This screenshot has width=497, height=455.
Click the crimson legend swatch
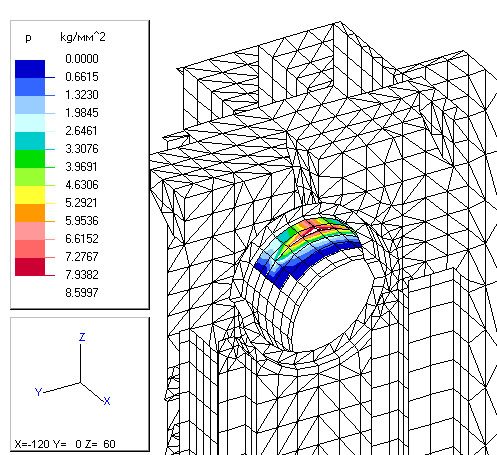point(30,267)
